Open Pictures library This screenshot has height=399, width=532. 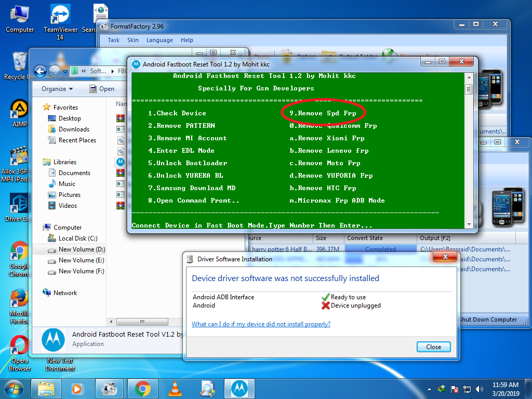pos(64,194)
